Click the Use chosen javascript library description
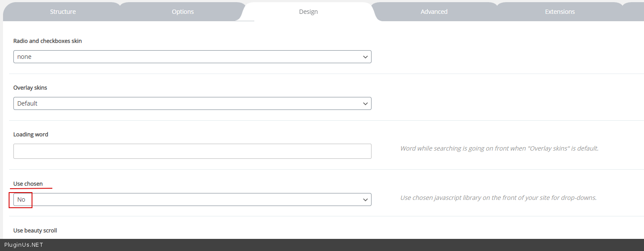 coord(498,198)
